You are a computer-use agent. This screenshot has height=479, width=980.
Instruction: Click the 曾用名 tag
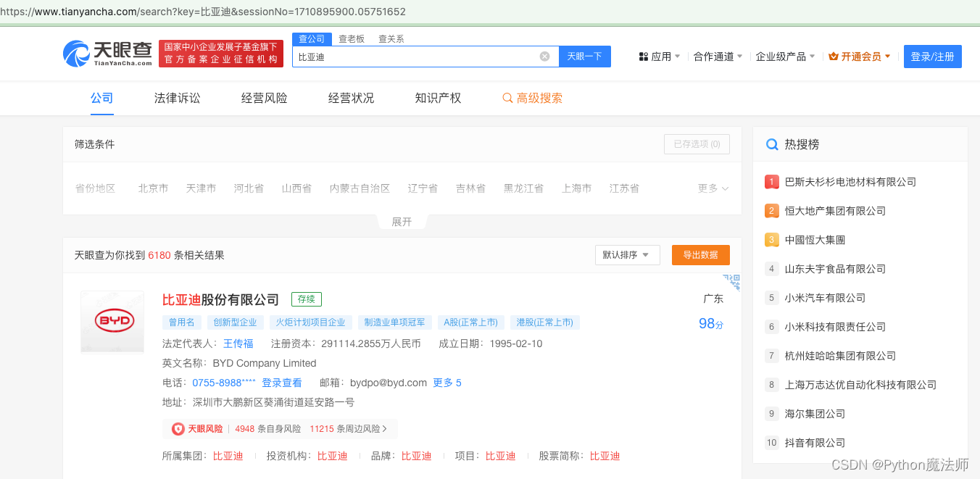click(x=182, y=322)
